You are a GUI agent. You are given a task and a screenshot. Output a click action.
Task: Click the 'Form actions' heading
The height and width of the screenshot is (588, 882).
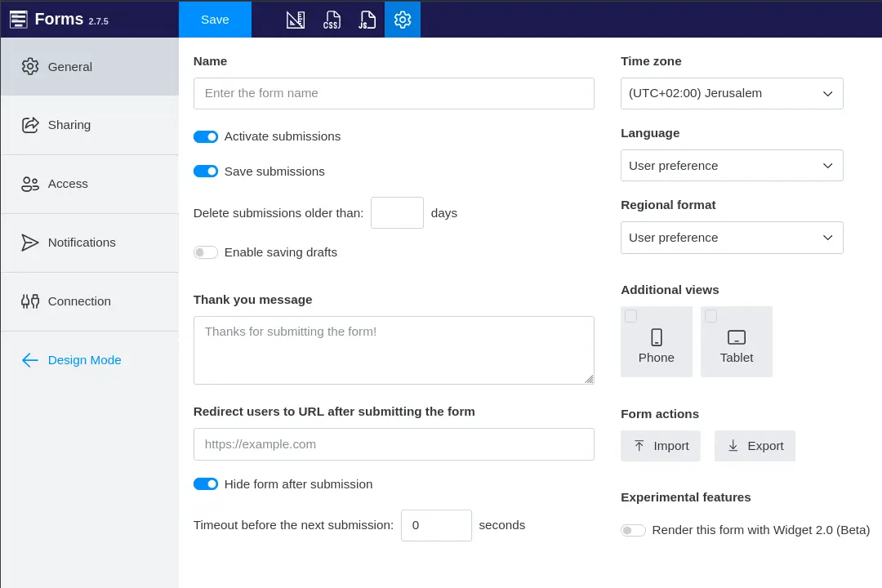point(660,414)
